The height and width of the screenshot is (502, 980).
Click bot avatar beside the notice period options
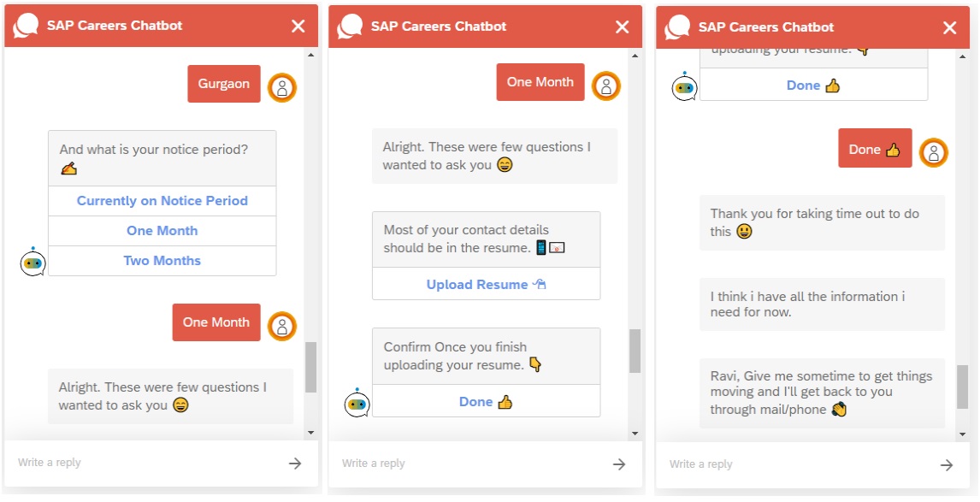point(32,263)
